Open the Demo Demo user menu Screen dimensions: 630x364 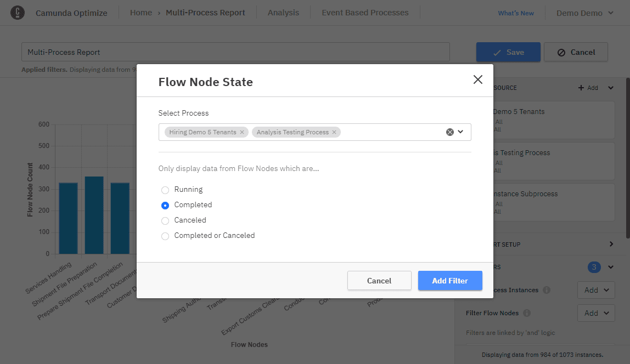pyautogui.click(x=584, y=13)
